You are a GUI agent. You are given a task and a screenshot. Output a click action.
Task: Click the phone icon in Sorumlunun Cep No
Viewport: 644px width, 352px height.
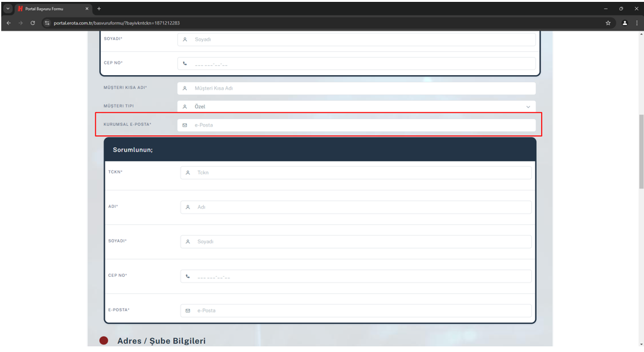point(187,276)
